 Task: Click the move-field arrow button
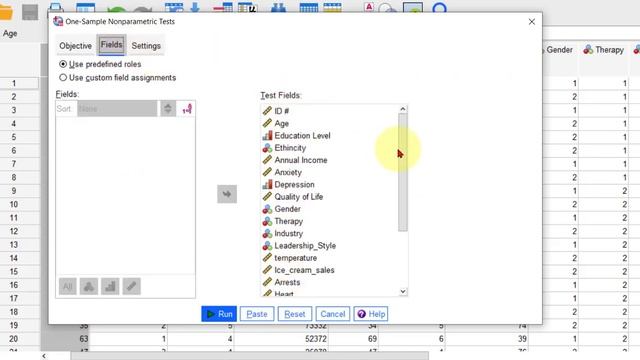coord(227,194)
